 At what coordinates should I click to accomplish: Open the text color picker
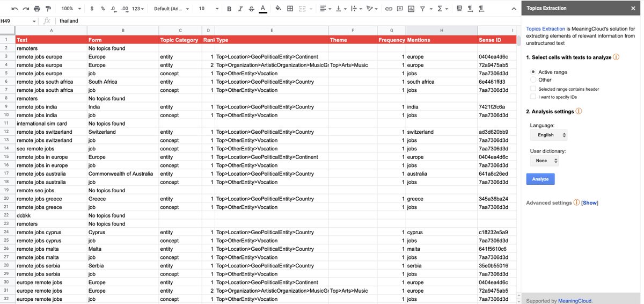click(x=262, y=9)
